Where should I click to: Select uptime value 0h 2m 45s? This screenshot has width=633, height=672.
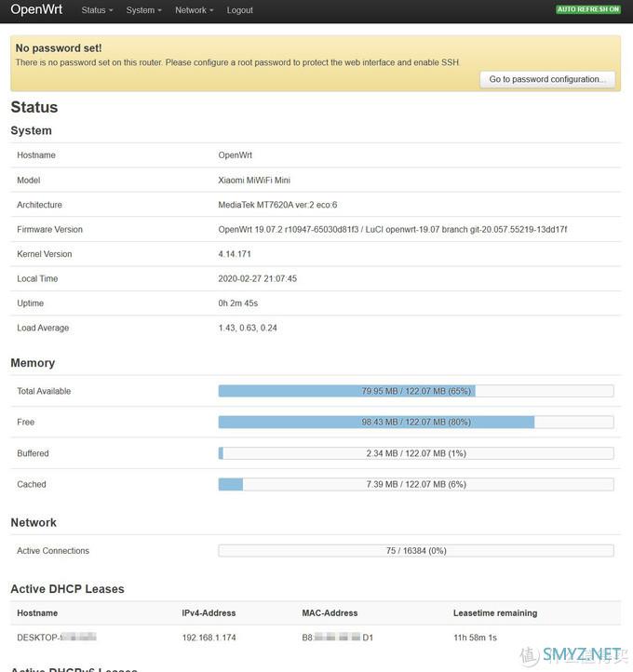(x=238, y=303)
